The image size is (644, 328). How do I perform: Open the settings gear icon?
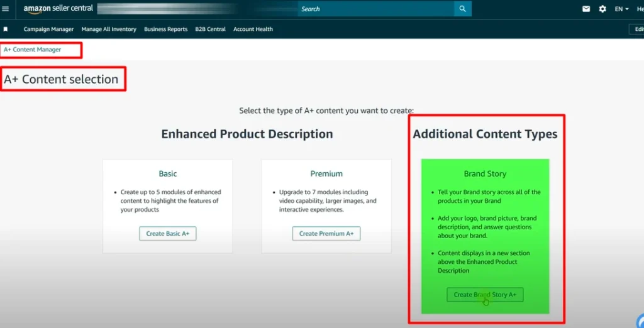602,9
